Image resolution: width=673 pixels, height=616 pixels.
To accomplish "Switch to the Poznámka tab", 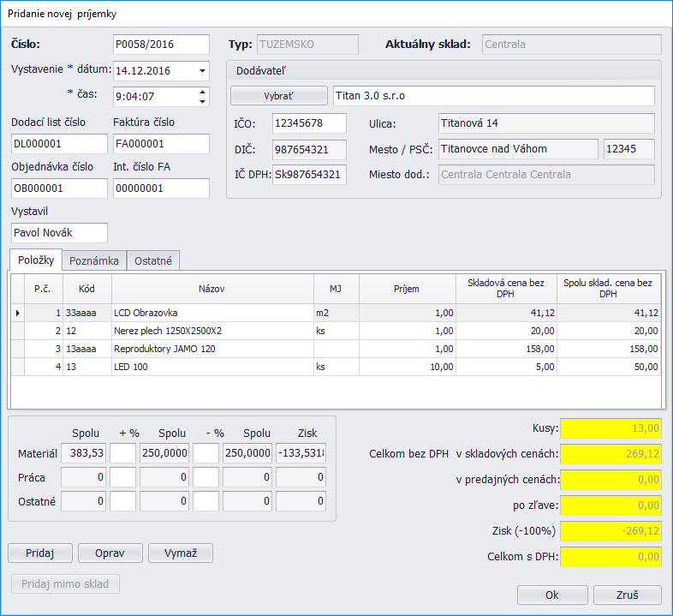I will click(94, 260).
